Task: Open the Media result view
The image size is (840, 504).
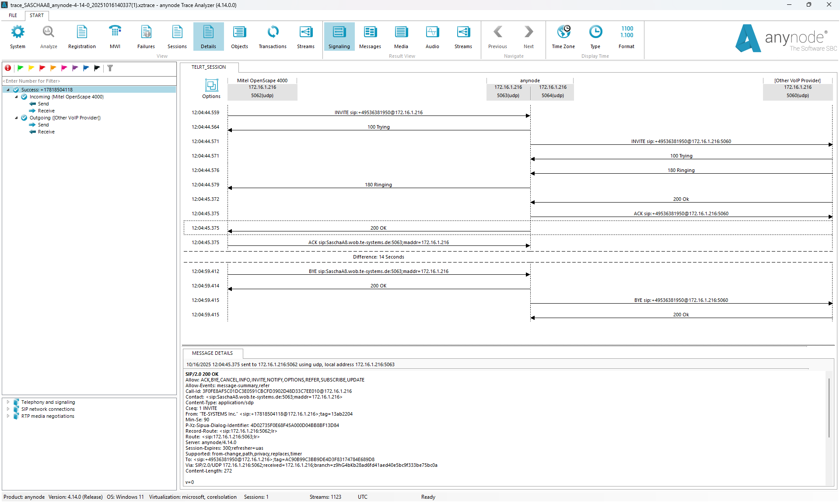Action: [401, 37]
